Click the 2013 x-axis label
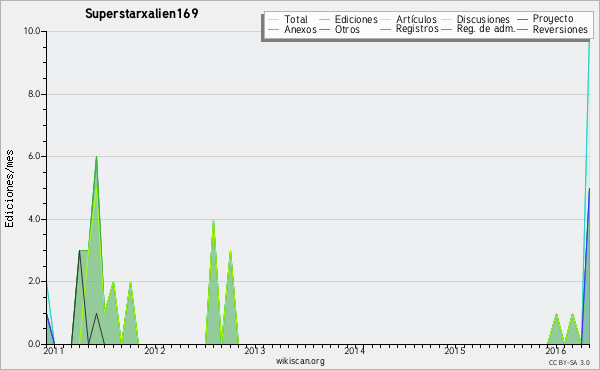 pyautogui.click(x=254, y=351)
